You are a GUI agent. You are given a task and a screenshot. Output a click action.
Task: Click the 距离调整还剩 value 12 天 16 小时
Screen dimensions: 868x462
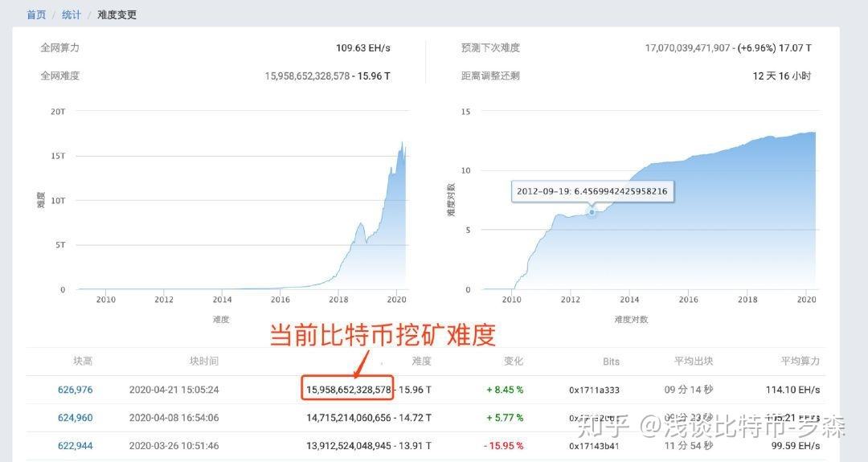[x=782, y=76]
